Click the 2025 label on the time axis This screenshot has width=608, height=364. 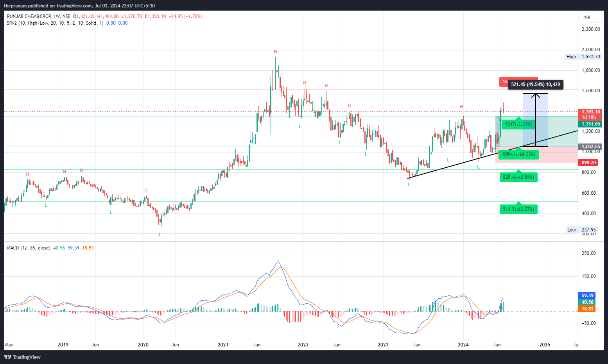tap(545, 345)
